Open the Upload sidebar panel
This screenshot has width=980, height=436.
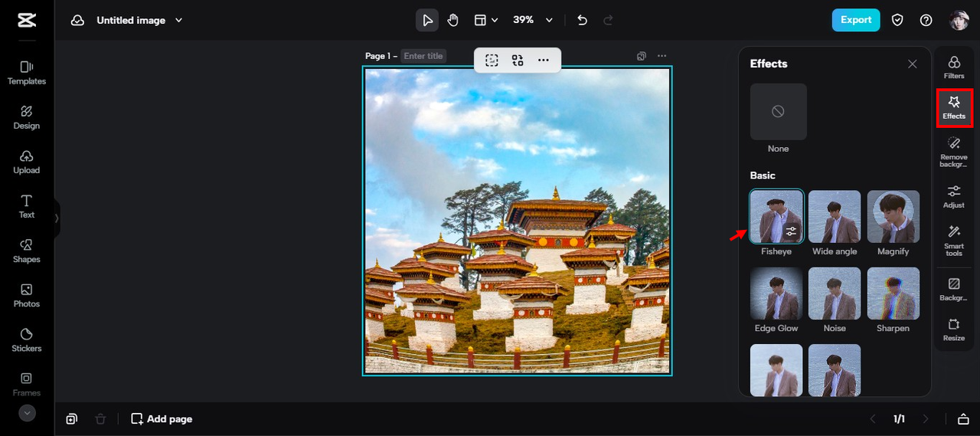(27, 162)
